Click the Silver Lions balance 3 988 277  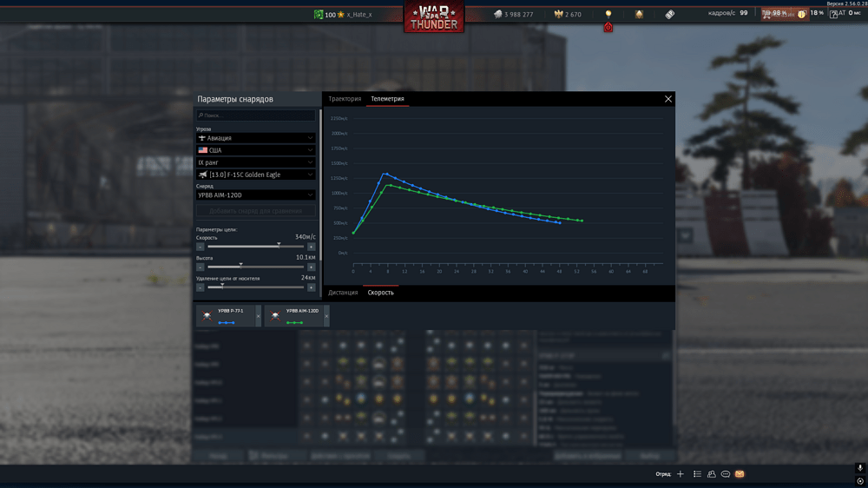[x=514, y=15]
